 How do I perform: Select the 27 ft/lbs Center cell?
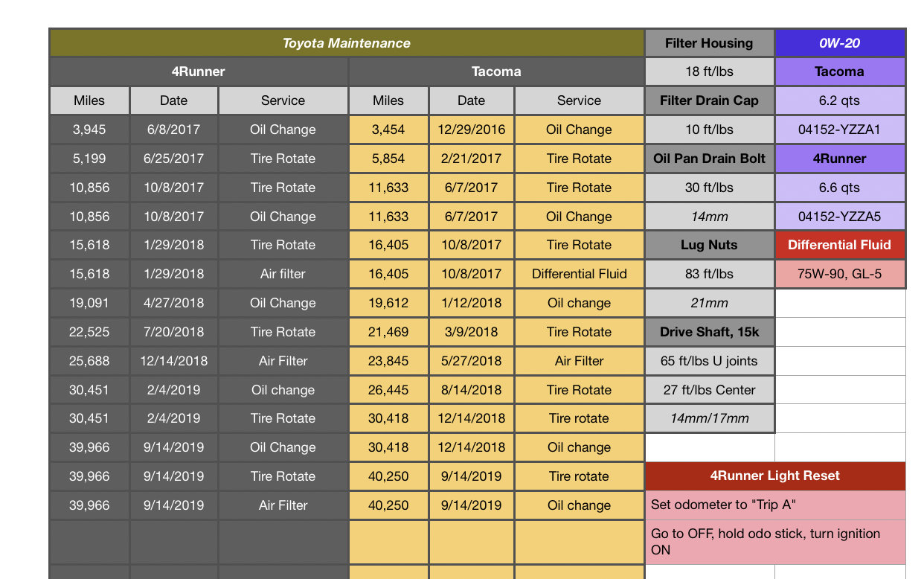[710, 390]
